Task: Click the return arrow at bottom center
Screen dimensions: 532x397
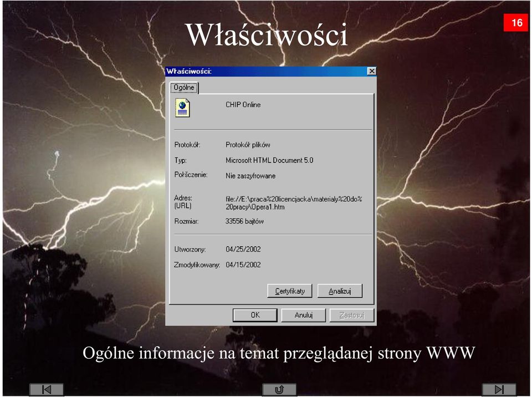Action: click(x=279, y=389)
